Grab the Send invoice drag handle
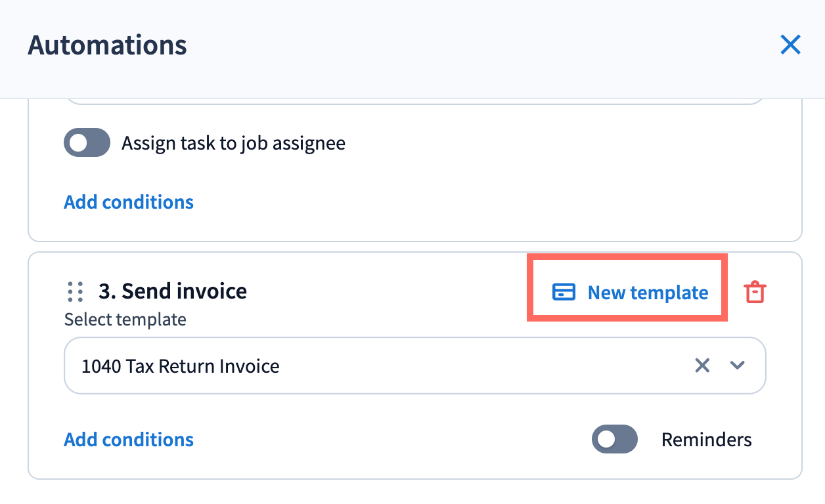 coord(76,291)
